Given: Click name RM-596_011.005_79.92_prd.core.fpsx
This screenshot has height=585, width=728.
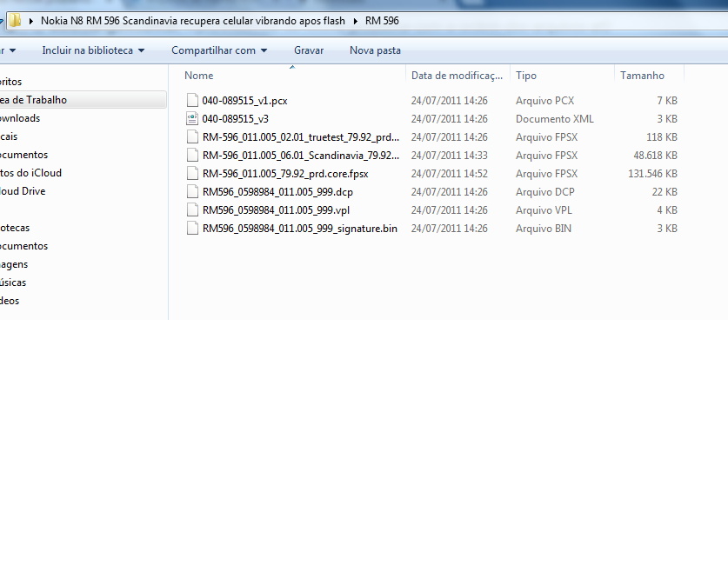Looking at the screenshot, I should (285, 174).
